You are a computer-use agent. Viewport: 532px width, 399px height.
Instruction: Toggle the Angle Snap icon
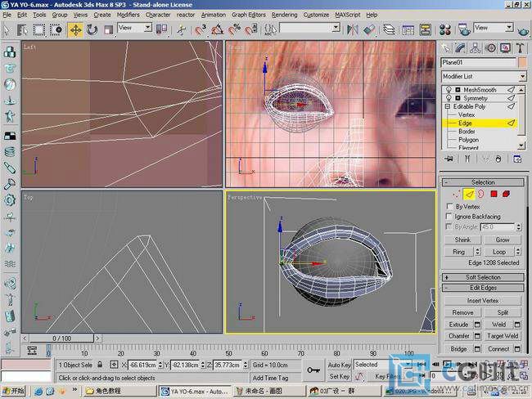pos(218,29)
